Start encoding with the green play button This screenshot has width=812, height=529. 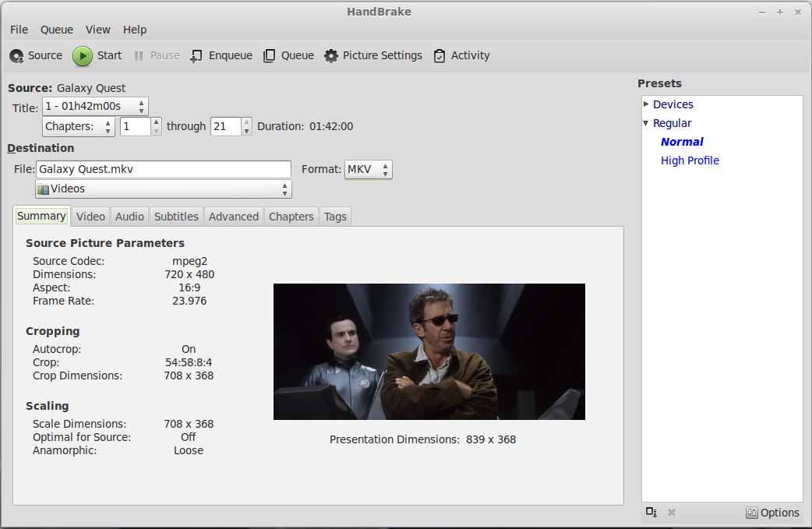tap(97, 55)
